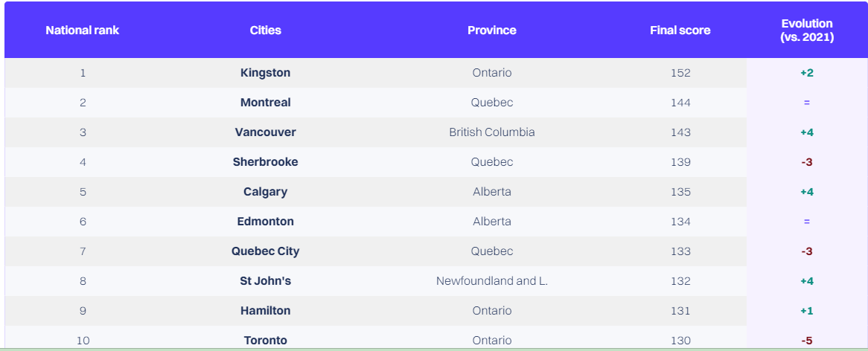Click the National rank column header
The image size is (868, 351).
point(83,30)
